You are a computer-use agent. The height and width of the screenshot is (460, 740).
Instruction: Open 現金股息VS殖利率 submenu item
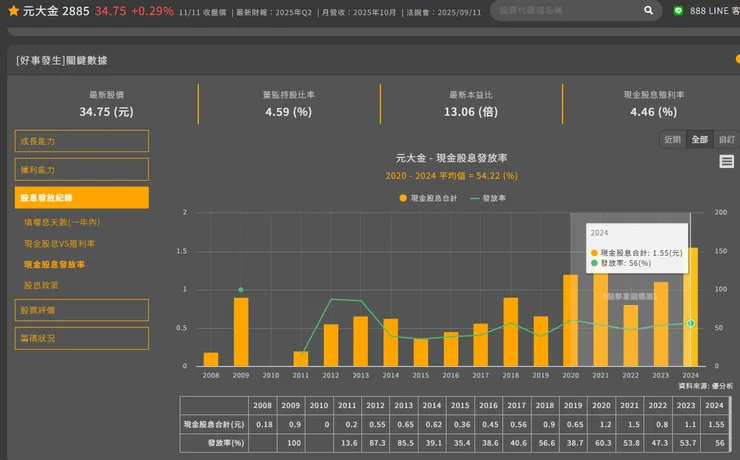(59, 243)
